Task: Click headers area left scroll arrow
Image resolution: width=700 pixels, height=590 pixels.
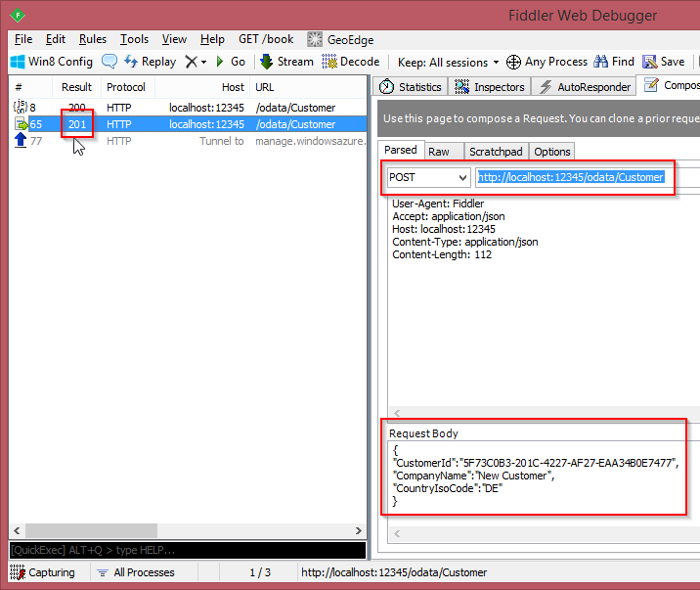Action: (397, 413)
